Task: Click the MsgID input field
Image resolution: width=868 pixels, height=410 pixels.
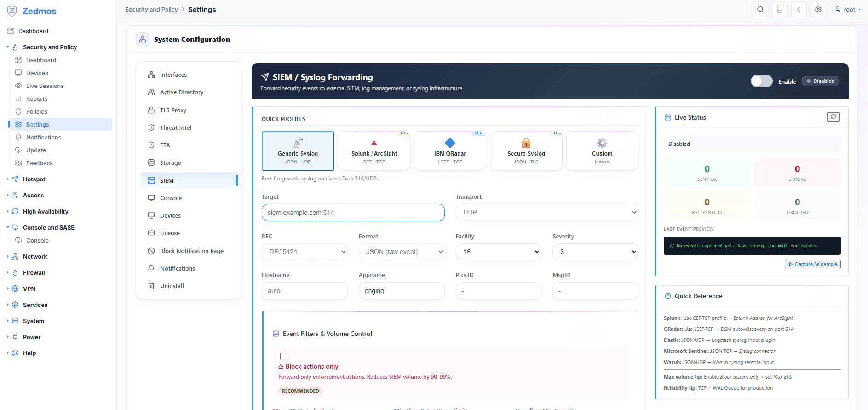Action: click(x=595, y=291)
